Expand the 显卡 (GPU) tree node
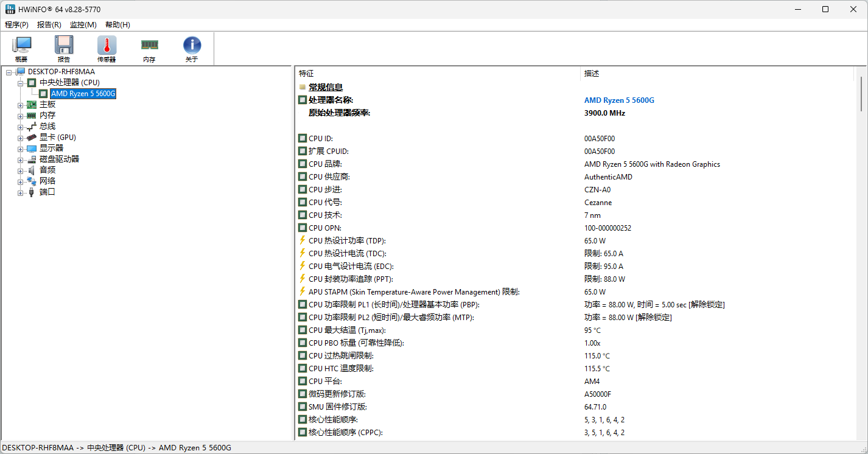This screenshot has height=454, width=868. tap(20, 138)
